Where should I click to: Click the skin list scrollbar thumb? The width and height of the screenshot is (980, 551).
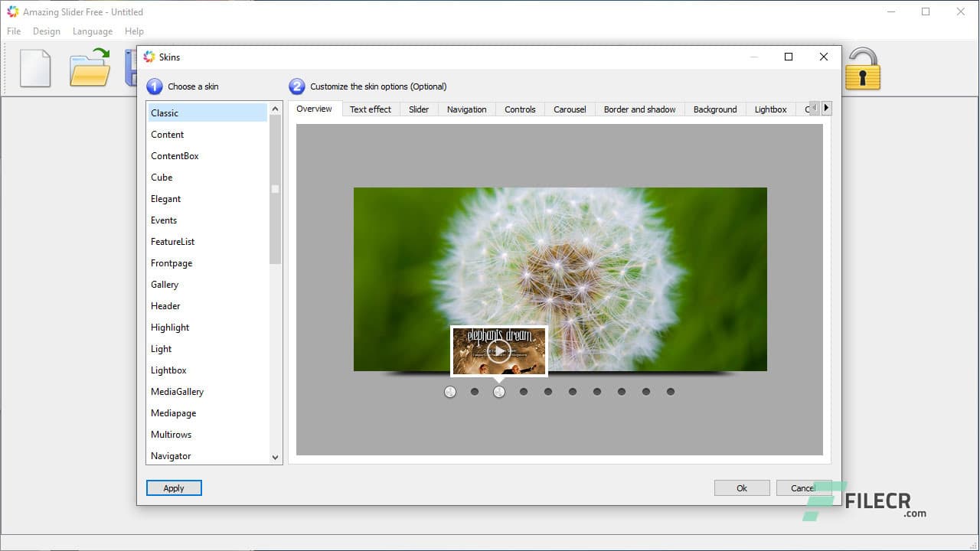pyautogui.click(x=276, y=190)
